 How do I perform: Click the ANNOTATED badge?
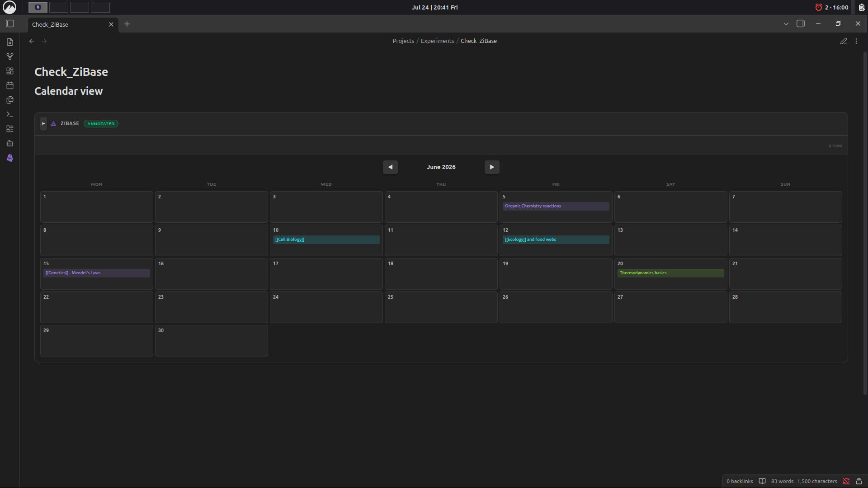[101, 124]
